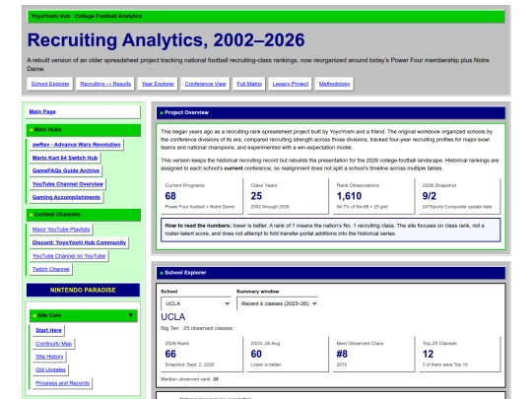
Task: Visit the Legacy Project link
Action: (291, 84)
